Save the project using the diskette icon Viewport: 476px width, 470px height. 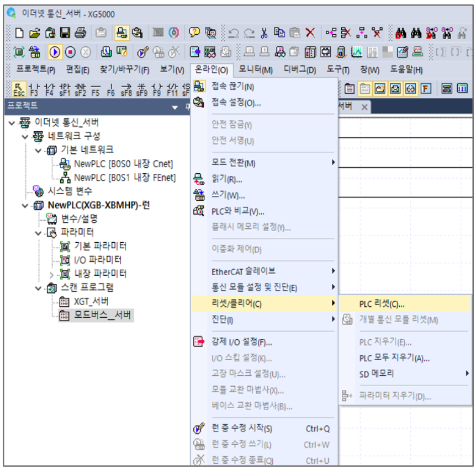(x=65, y=33)
